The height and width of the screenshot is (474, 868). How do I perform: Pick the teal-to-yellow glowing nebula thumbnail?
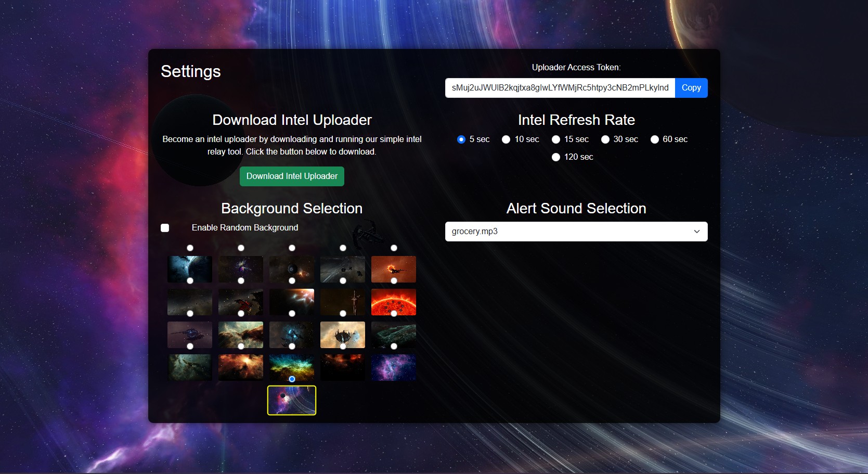point(292,367)
